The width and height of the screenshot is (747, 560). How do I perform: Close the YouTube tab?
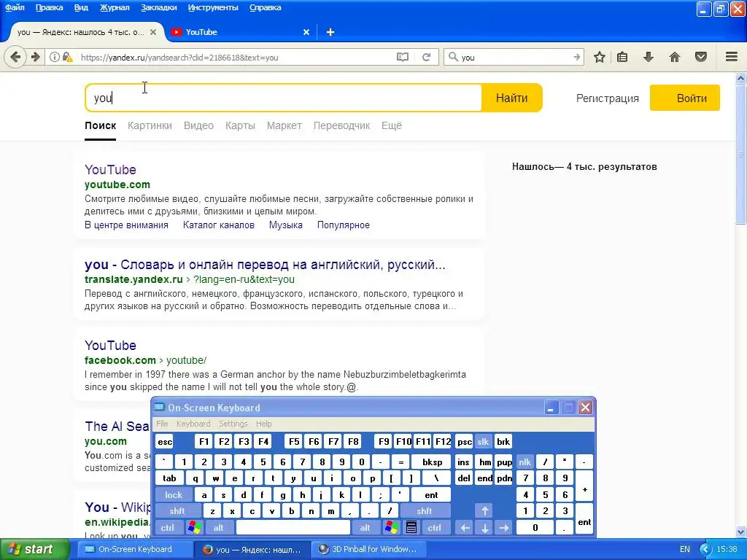[x=306, y=32]
